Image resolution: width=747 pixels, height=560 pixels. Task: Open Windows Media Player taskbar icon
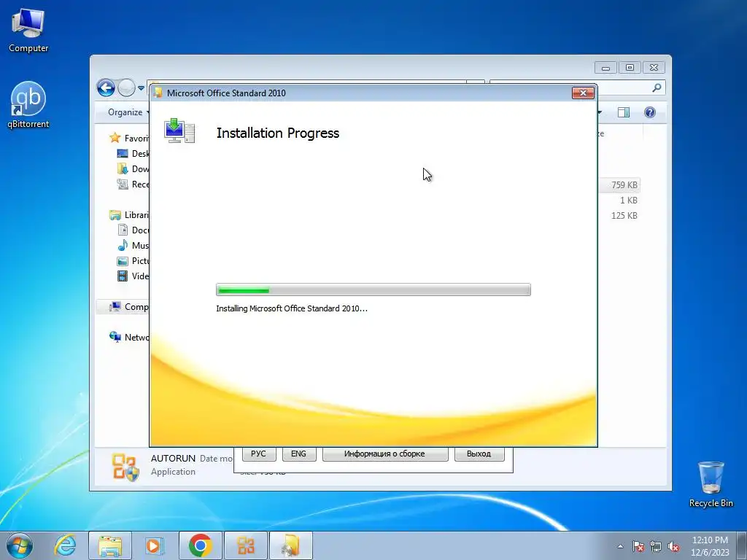click(x=153, y=545)
